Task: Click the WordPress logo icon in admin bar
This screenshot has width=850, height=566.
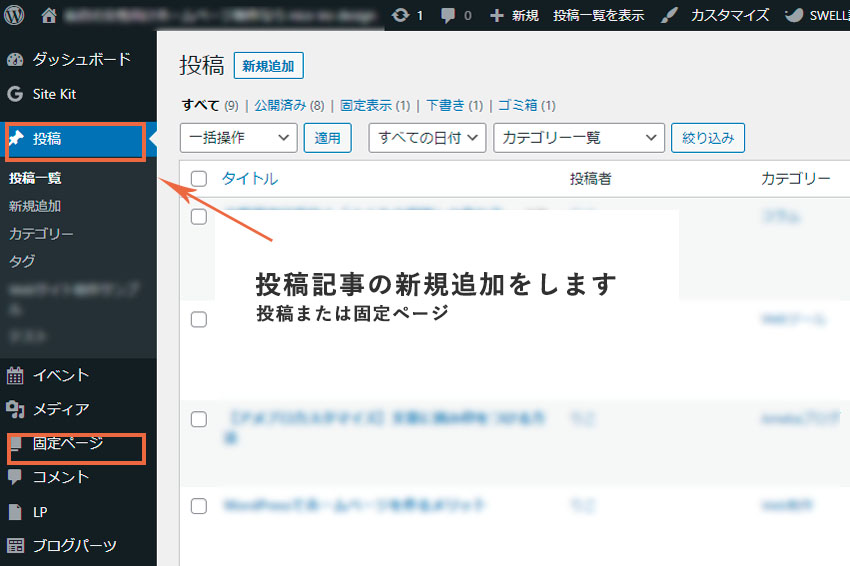Action: click(x=15, y=15)
